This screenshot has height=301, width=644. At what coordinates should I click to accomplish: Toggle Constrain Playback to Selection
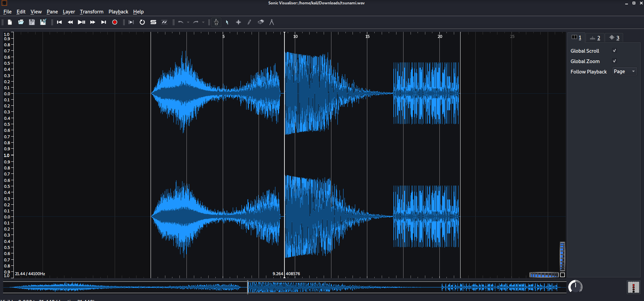[131, 22]
